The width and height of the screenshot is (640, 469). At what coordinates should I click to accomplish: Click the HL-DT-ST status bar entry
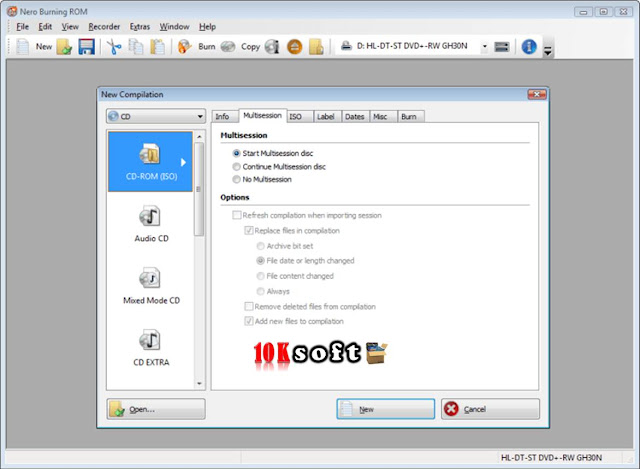(551, 458)
